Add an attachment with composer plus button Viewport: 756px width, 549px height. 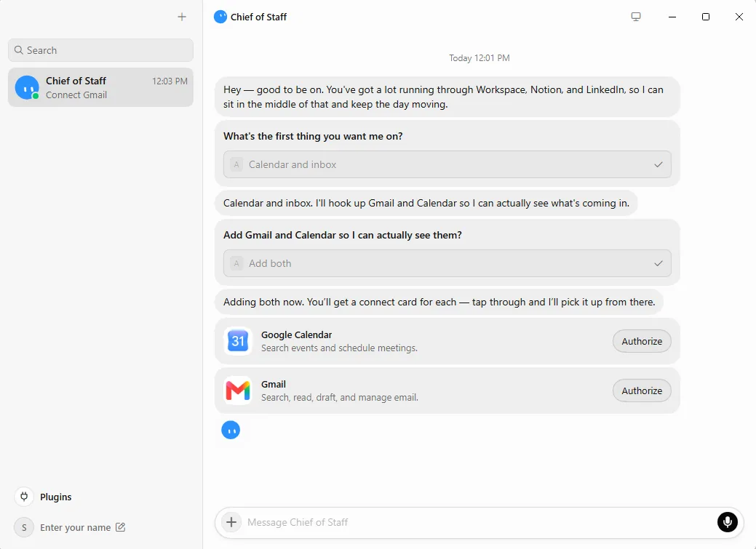pyautogui.click(x=231, y=522)
